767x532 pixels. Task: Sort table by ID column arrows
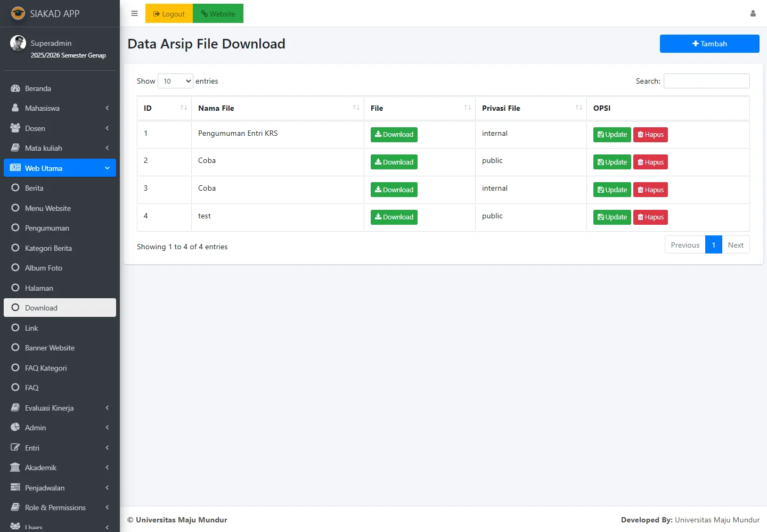(x=183, y=108)
